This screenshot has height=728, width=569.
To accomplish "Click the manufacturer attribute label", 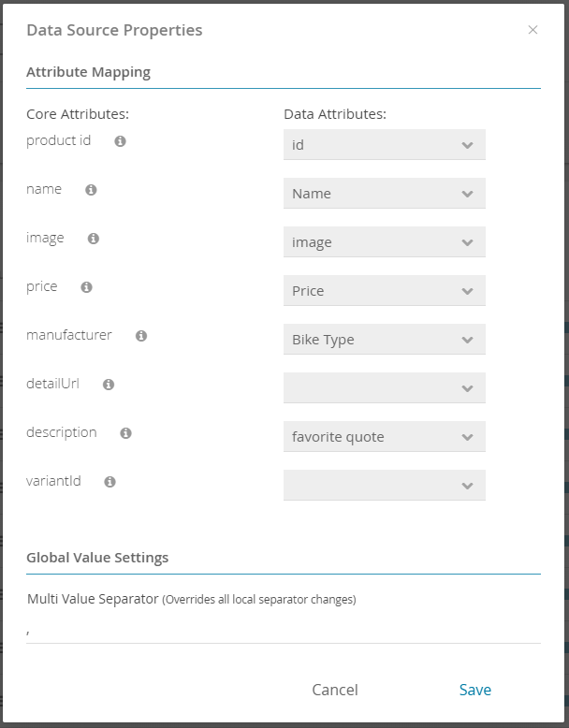I will [x=68, y=335].
